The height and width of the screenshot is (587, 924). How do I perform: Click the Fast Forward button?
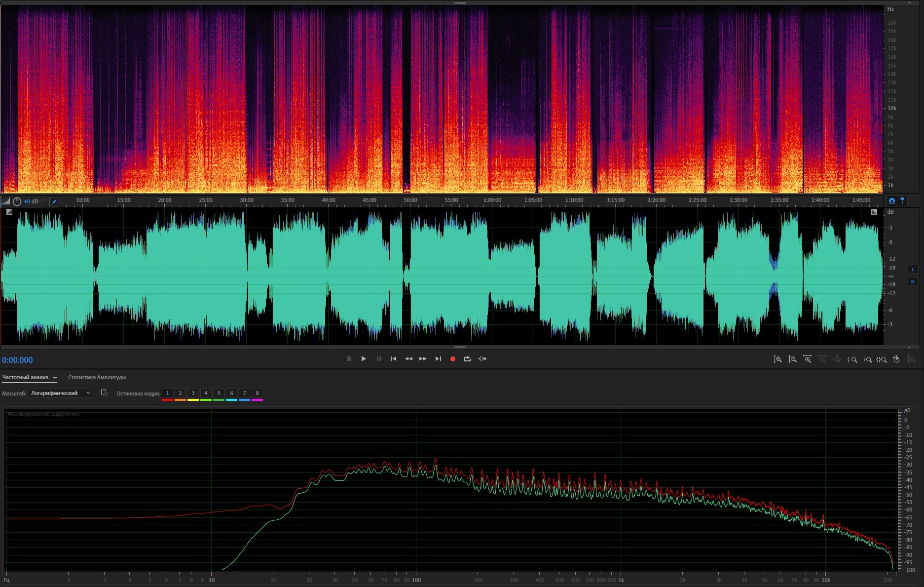(423, 359)
